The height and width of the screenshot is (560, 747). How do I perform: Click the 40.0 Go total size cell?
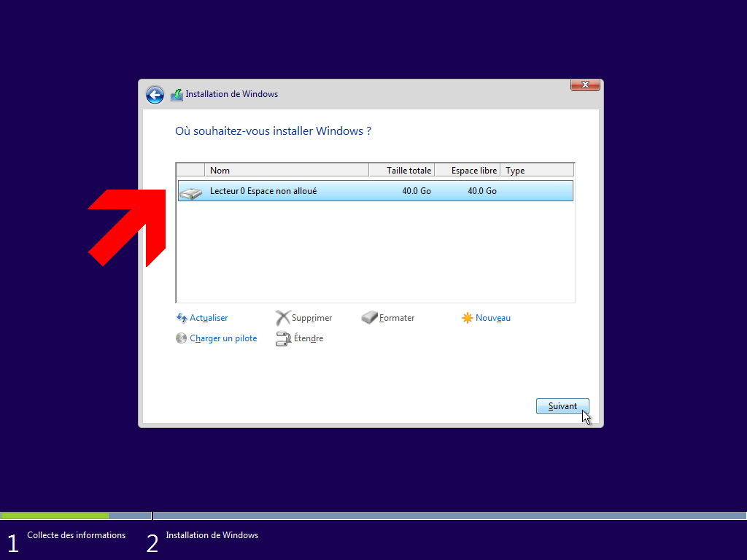[x=417, y=191]
